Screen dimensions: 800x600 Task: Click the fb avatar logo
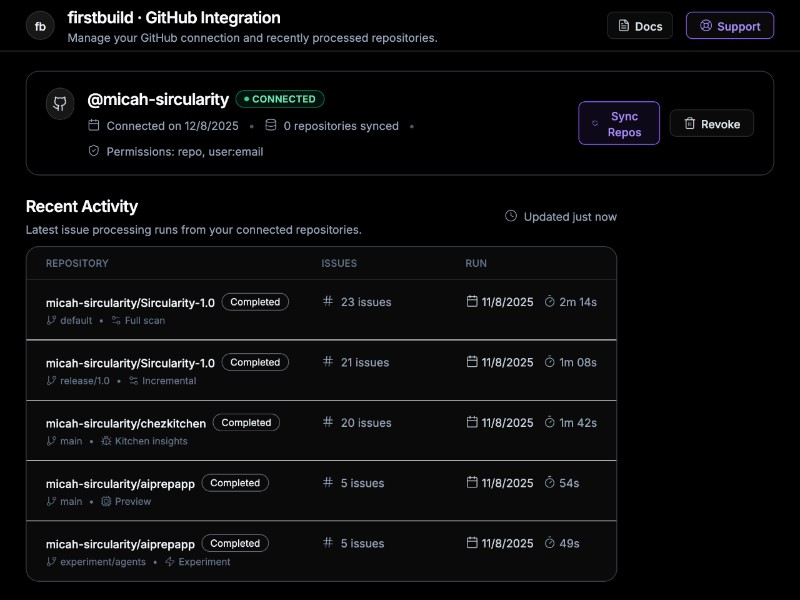(40, 26)
